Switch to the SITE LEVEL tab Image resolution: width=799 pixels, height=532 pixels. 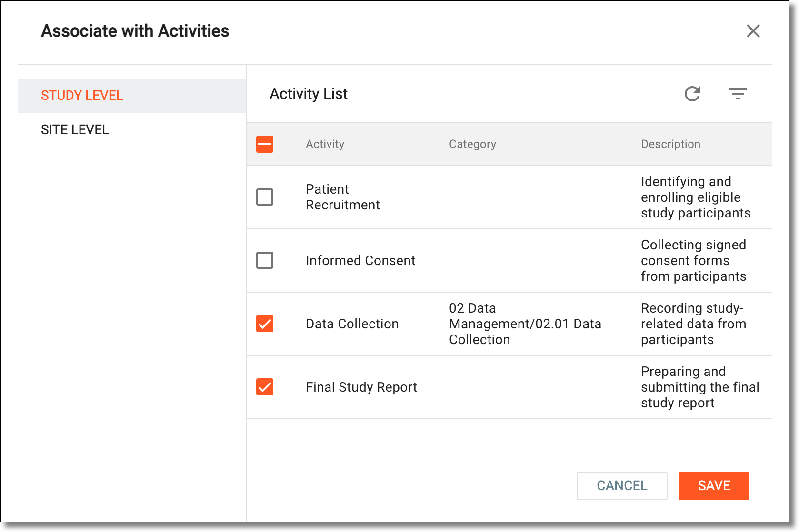[132, 130]
